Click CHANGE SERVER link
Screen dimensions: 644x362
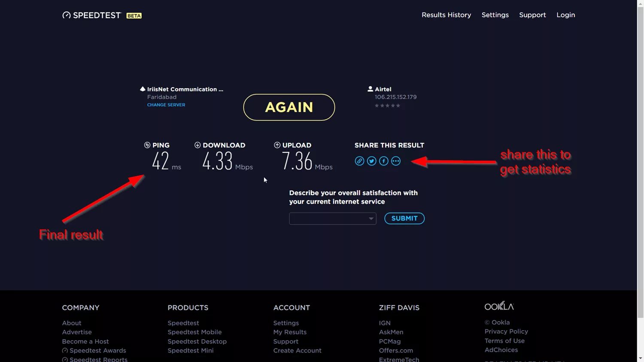pyautogui.click(x=166, y=105)
